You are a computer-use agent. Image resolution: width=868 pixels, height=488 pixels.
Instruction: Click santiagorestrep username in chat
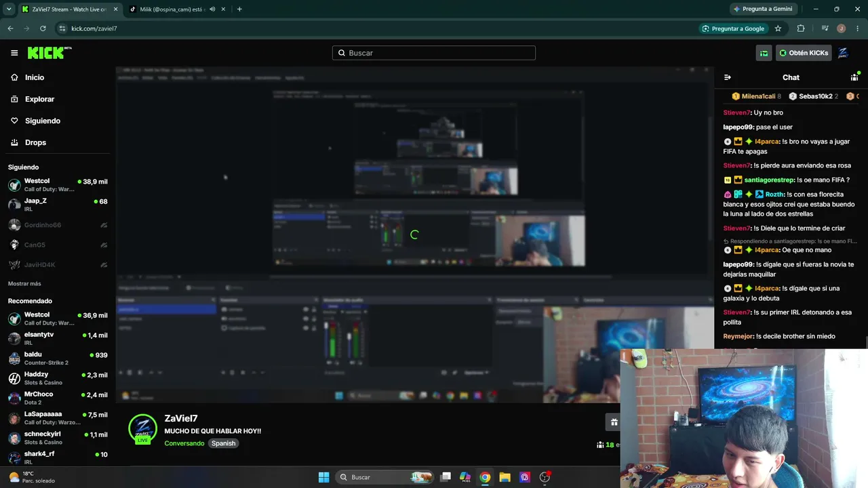(x=769, y=180)
